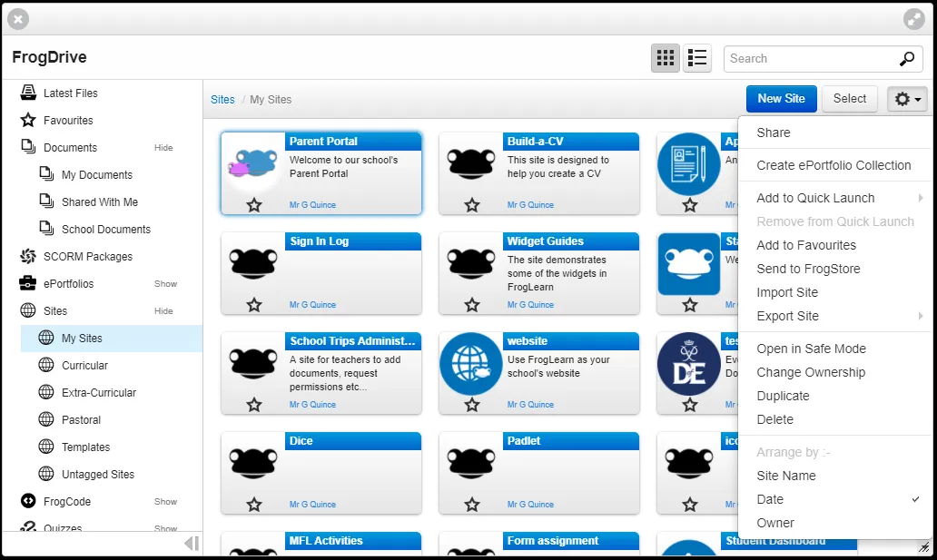This screenshot has height=560, width=937.
Task: Switch to grid view layout
Action: click(666, 58)
